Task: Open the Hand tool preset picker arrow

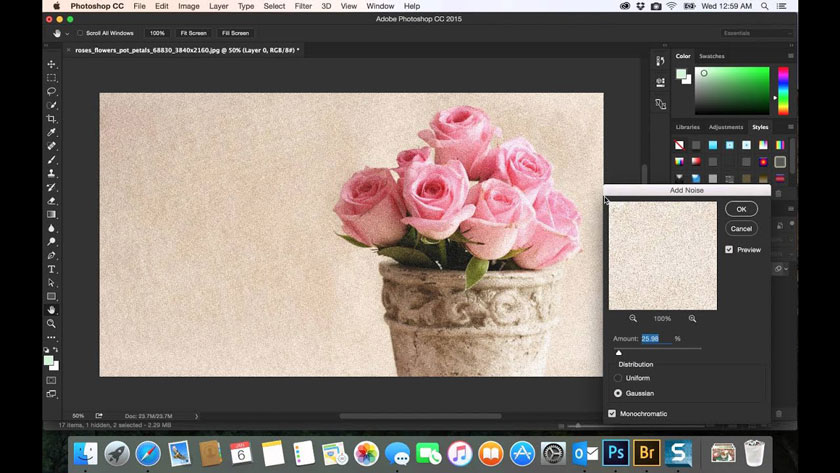Action: coord(67,34)
